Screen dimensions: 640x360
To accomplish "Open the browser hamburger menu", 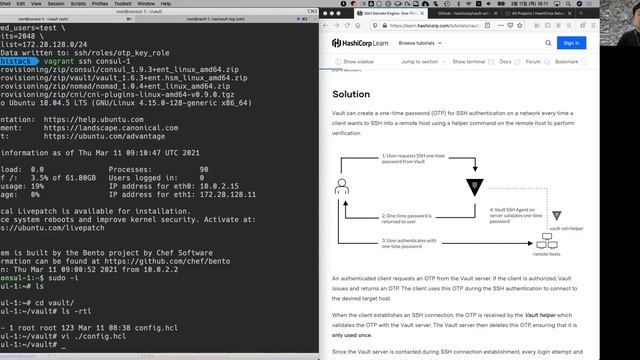I will coord(593,25).
